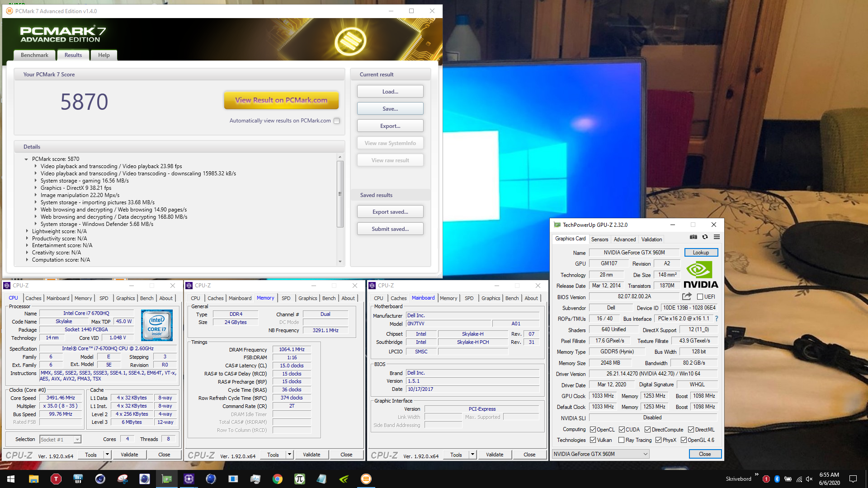This screenshot has width=868, height=488.
Task: Take a GPU-Z screenshot with the camera icon
Action: pyautogui.click(x=693, y=237)
